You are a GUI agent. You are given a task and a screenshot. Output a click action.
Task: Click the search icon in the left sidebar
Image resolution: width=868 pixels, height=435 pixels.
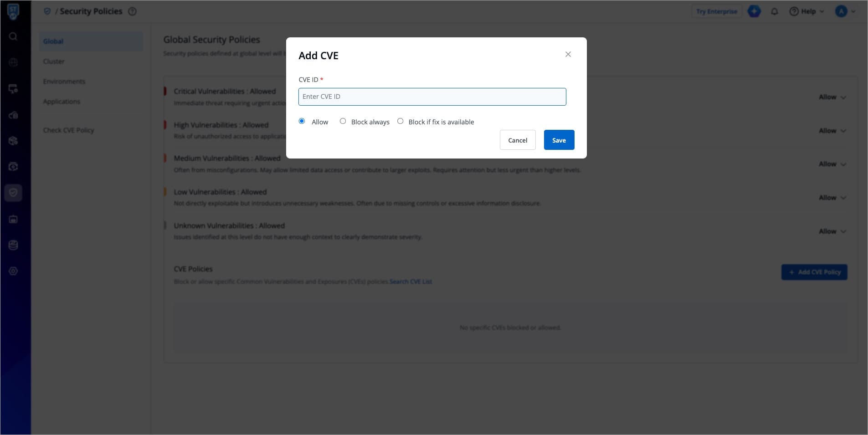pyautogui.click(x=13, y=36)
